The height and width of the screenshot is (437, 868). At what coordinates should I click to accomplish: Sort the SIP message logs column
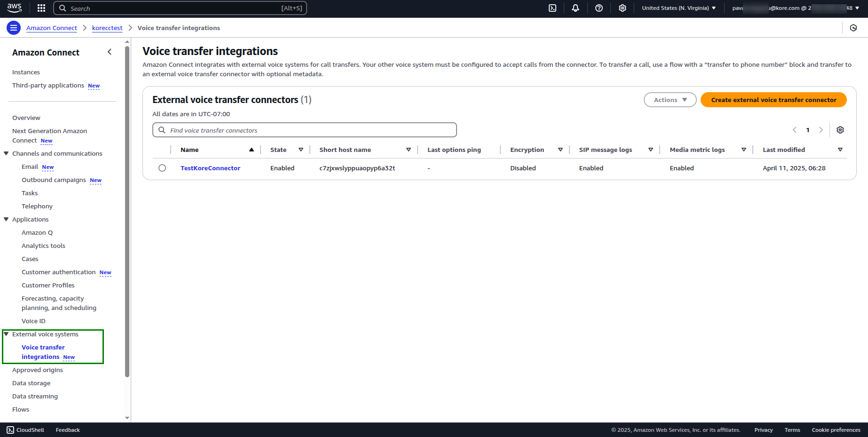pos(651,150)
